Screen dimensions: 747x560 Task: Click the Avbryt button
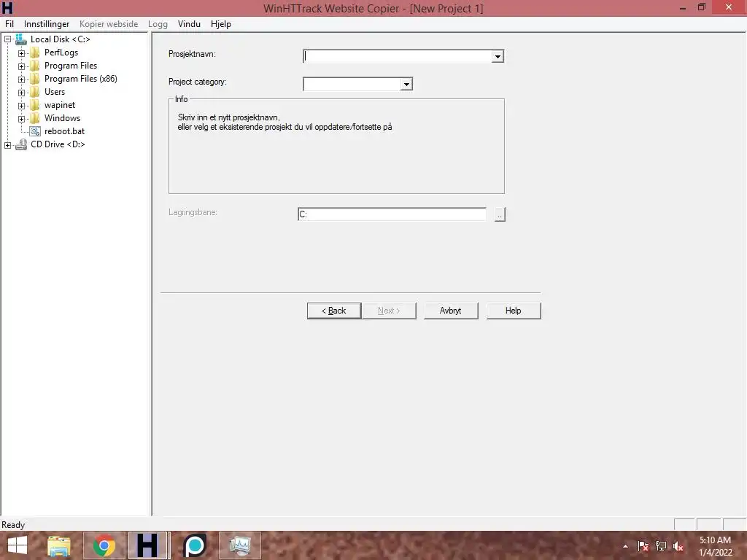click(451, 311)
